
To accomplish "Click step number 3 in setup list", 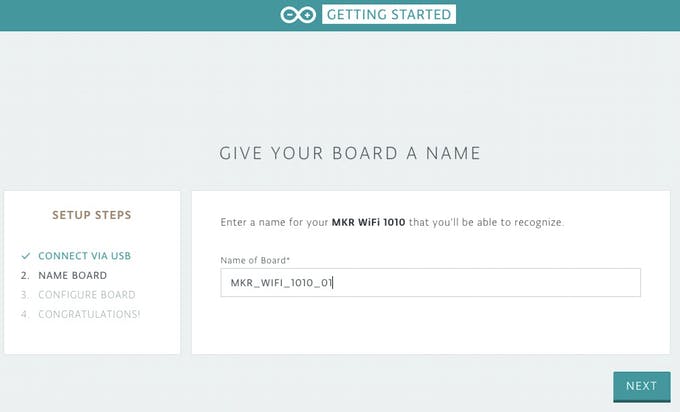I will pos(25,295).
